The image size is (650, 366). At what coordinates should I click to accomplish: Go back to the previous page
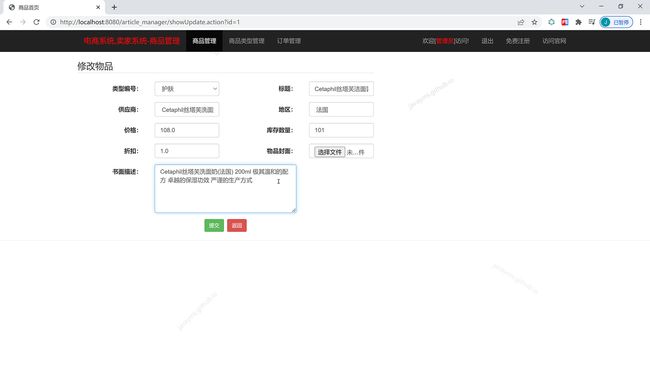pyautogui.click(x=9, y=22)
